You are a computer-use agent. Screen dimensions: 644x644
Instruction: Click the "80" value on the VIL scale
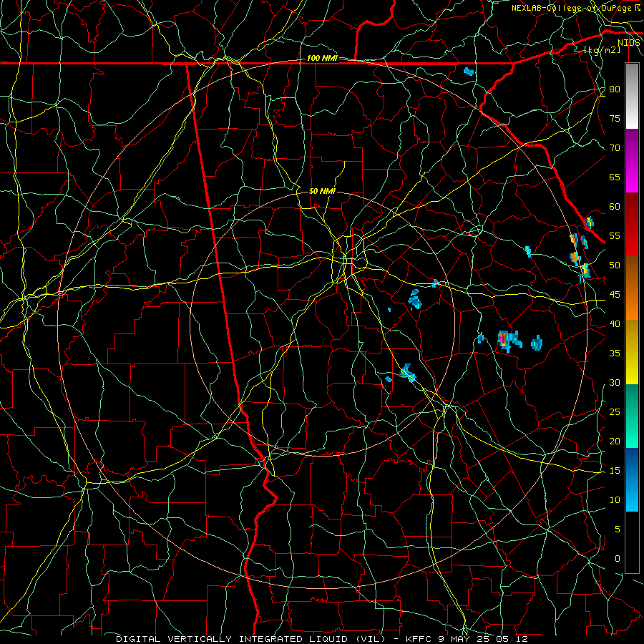pos(615,89)
